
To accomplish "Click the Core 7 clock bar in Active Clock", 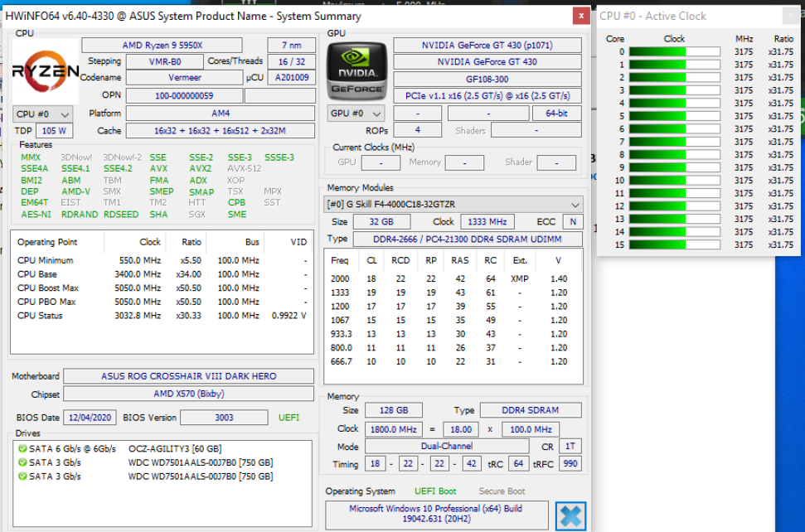I will pyautogui.click(x=675, y=142).
